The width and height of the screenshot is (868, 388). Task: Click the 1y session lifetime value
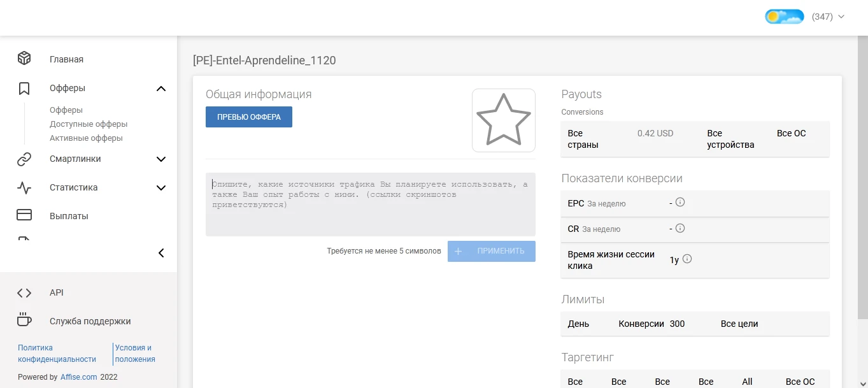tap(674, 260)
